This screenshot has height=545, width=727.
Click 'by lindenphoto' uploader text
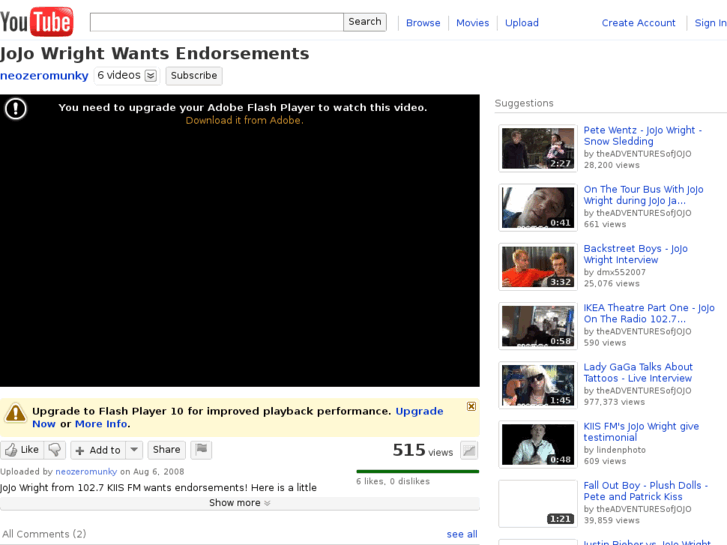[x=614, y=450]
